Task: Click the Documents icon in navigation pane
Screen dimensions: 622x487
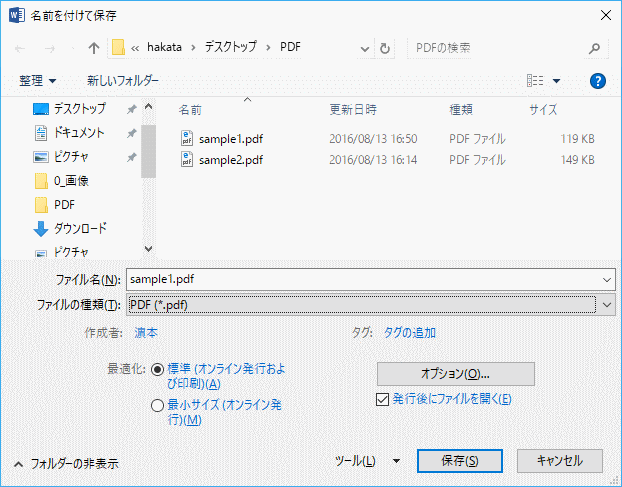Action: (x=41, y=133)
